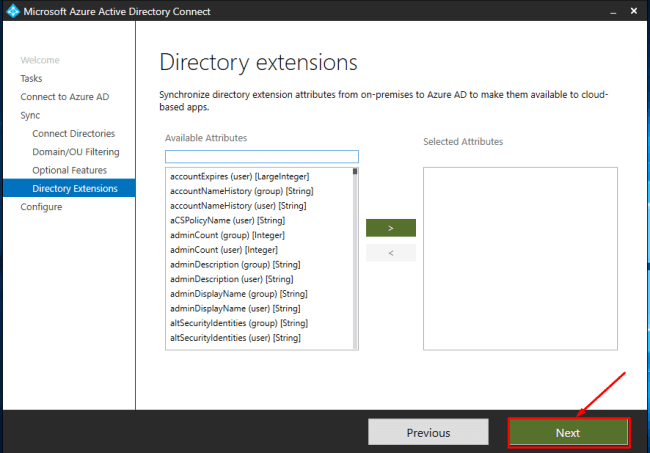This screenshot has height=453, width=650.
Task: Go to Connect to Azure AD step
Action: tap(65, 97)
